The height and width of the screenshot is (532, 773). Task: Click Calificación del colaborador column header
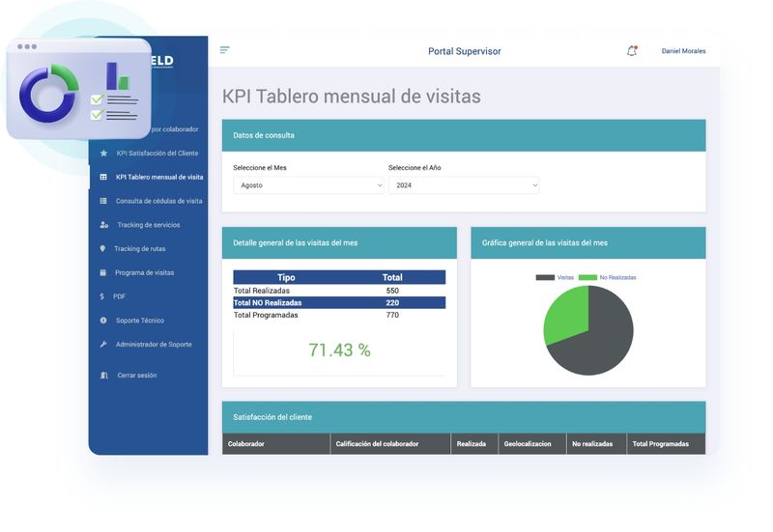point(390,444)
